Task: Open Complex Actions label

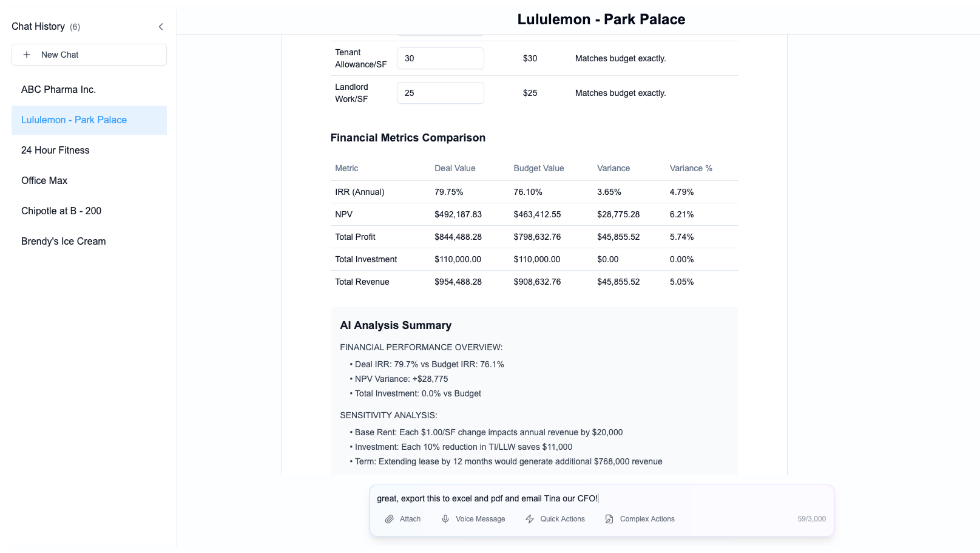Action: tap(647, 519)
